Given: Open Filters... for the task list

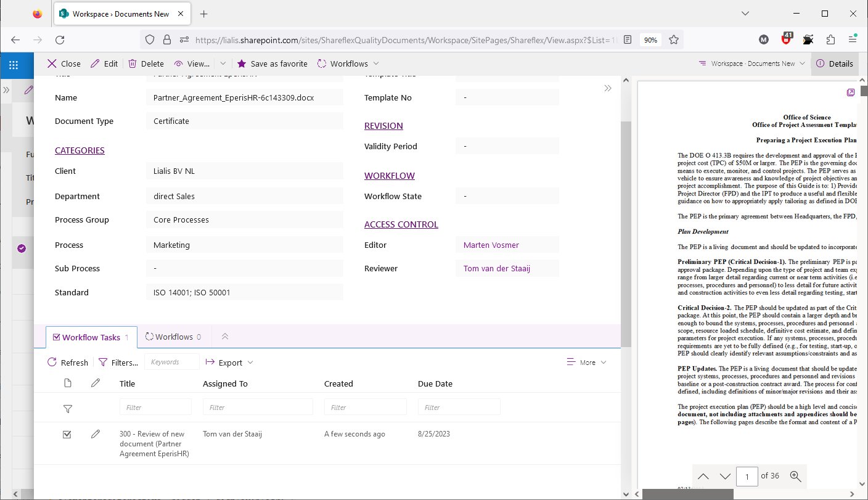Looking at the screenshot, I should [118, 363].
